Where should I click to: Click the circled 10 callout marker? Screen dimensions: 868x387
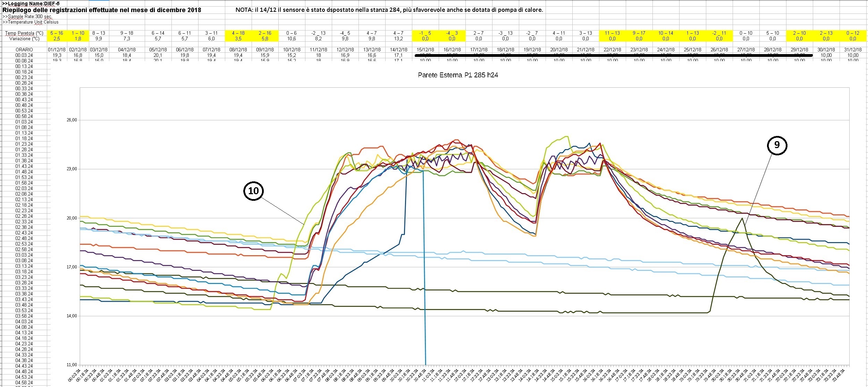pos(254,191)
